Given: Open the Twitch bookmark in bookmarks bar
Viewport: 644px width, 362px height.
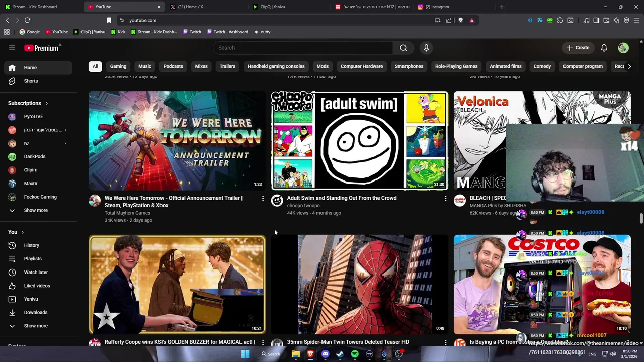Looking at the screenshot, I should tap(192, 32).
